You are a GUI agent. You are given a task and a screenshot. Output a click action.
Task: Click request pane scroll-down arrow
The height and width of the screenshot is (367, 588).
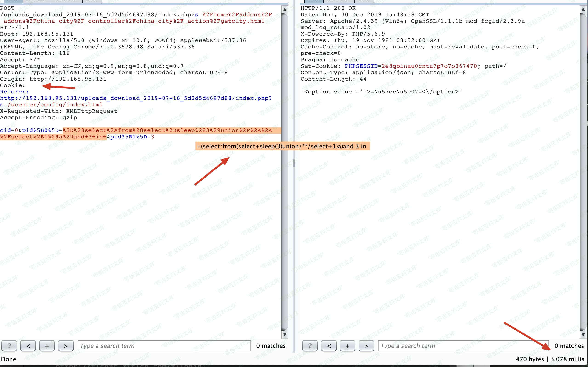tap(285, 334)
